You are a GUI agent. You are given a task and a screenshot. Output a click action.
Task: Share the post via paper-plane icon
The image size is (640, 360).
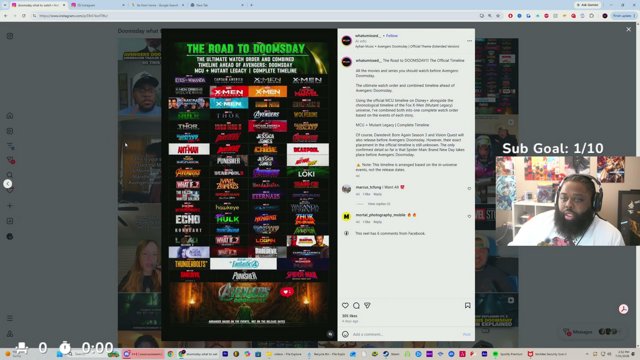coord(367,305)
